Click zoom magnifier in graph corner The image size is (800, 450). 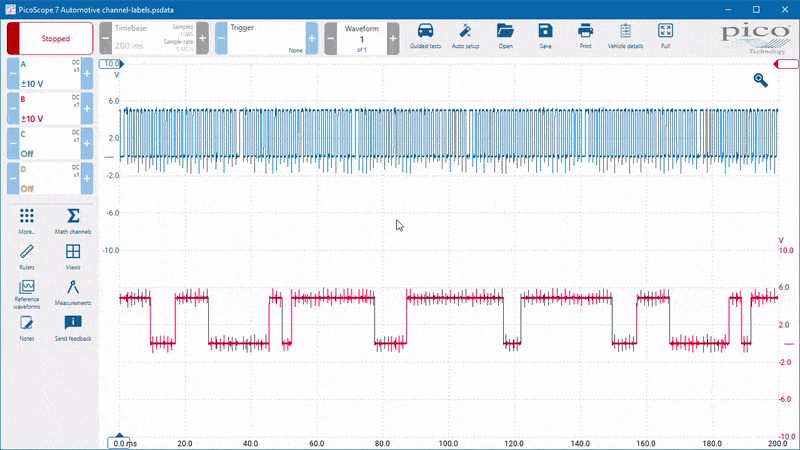point(760,80)
